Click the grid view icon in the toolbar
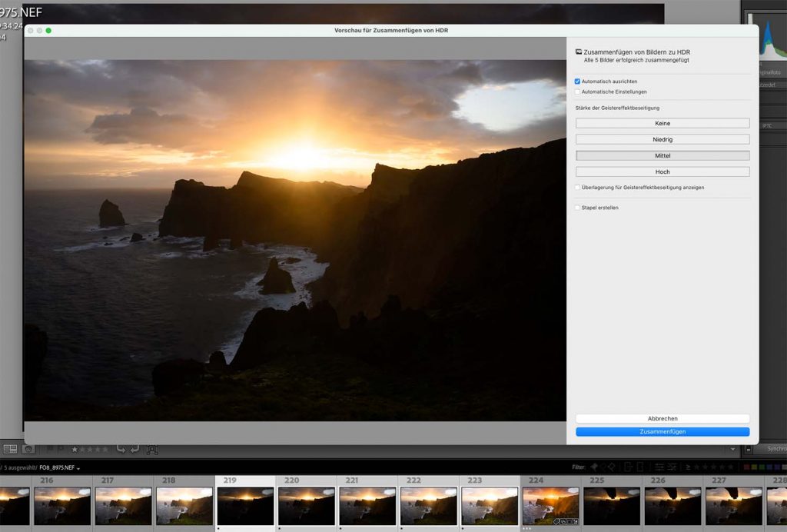This screenshot has height=532, width=787. point(10,448)
